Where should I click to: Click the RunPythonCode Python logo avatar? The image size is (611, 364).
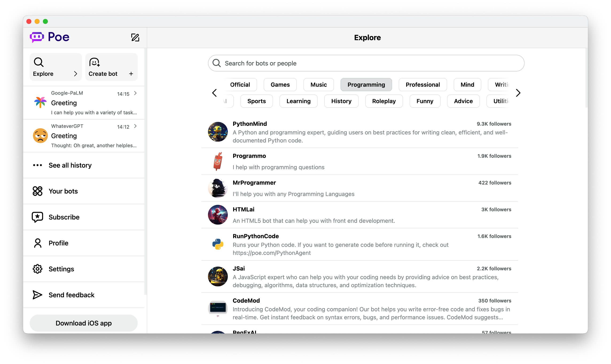tap(218, 244)
